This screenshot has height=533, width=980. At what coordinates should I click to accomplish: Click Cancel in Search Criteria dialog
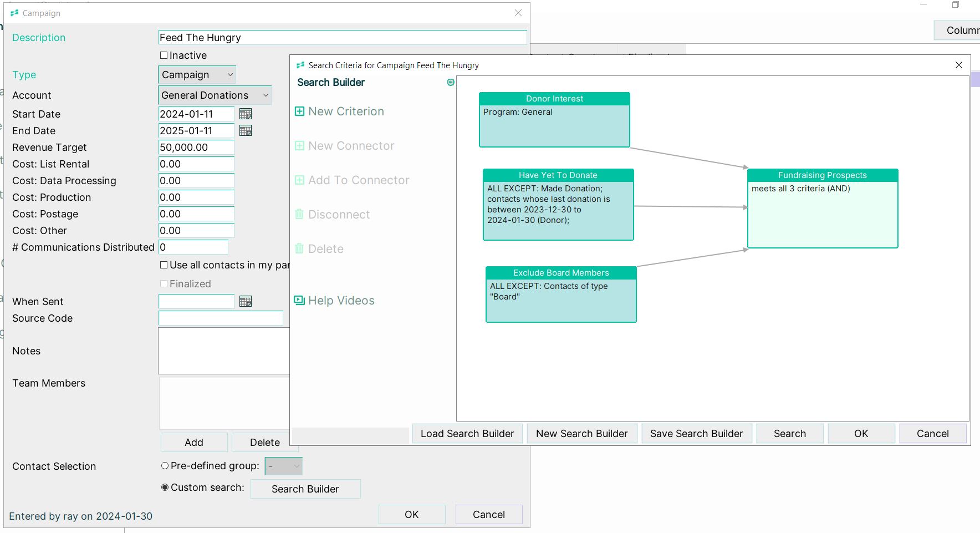click(x=933, y=434)
